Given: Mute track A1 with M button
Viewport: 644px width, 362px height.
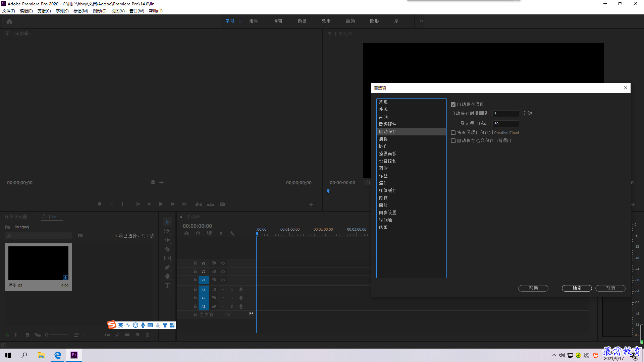Looking at the screenshot, I should click(x=223, y=290).
